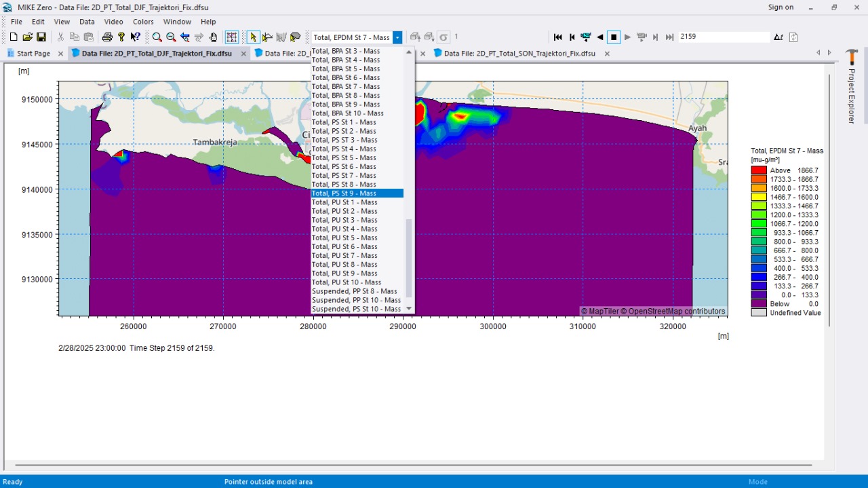Toggle the pointer selection mode tool
Image resolution: width=868 pixels, height=488 pixels.
coord(253,37)
